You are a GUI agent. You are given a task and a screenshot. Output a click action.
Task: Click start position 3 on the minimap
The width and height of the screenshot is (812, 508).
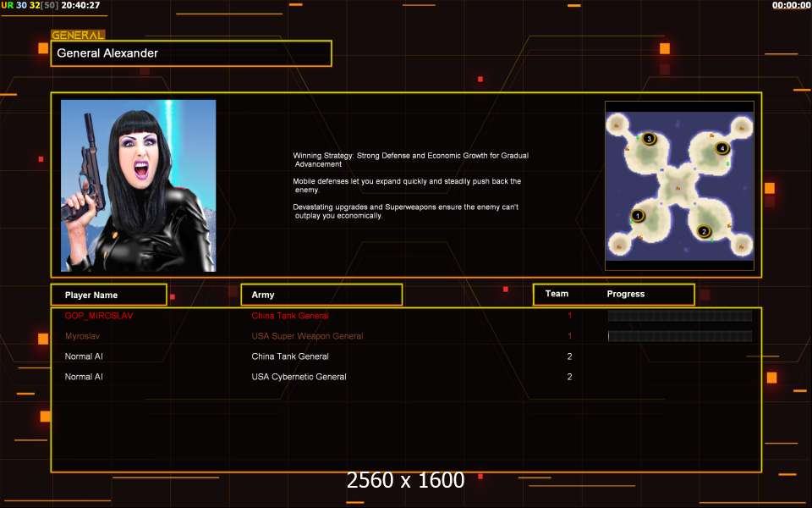[649, 139]
